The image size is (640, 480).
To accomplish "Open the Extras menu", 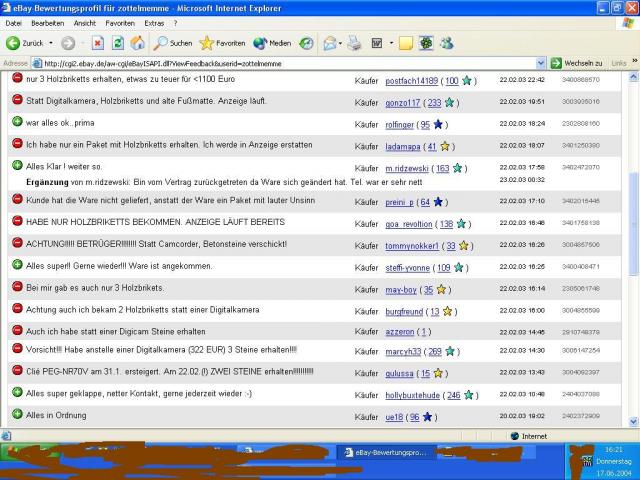I will (154, 23).
